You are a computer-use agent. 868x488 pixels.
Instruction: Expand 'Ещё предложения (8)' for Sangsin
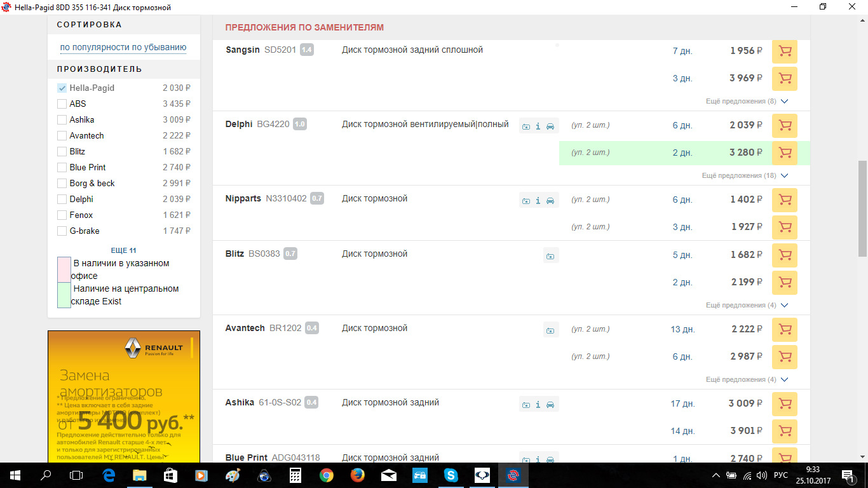click(747, 102)
